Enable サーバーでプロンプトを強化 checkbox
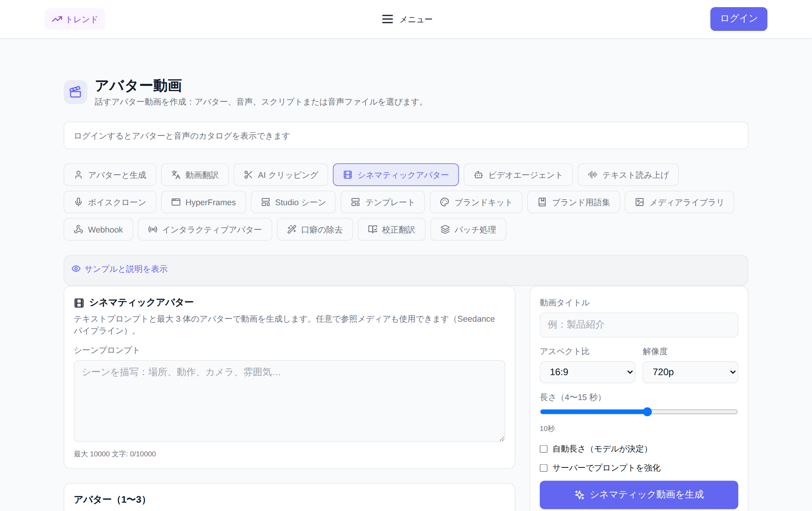The image size is (812, 511). [544, 468]
